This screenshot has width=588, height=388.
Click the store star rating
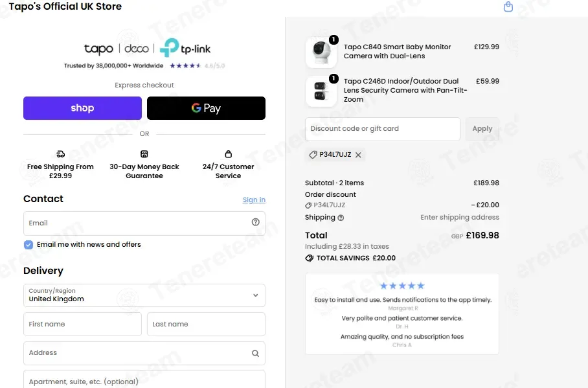pos(185,65)
